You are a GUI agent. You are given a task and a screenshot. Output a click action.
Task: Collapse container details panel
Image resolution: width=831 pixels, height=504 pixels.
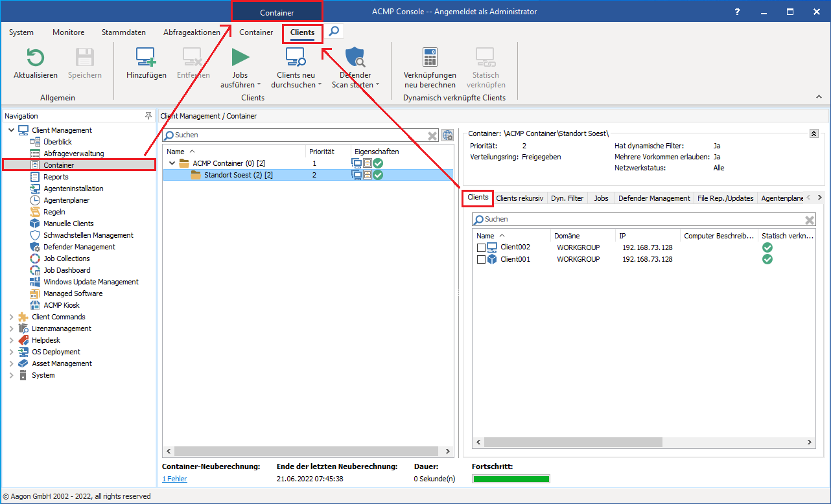pyautogui.click(x=813, y=133)
